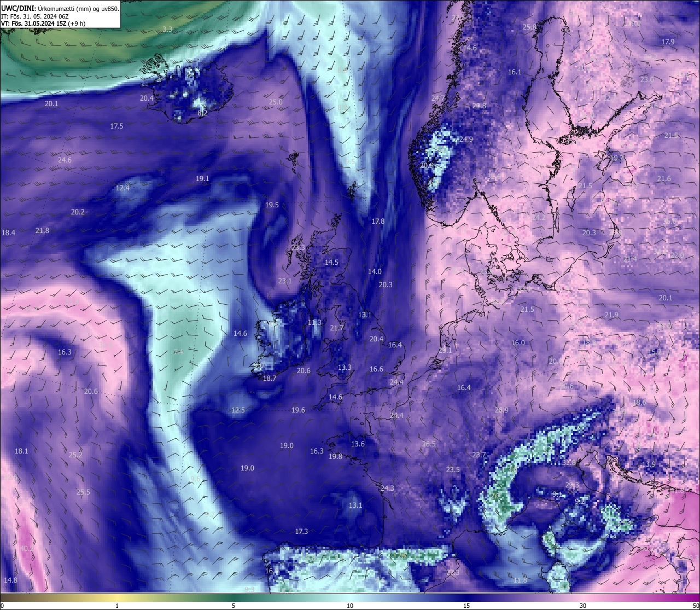This screenshot has height=610, width=700.
Task: Click the color scale tick labeled 5
Action: tap(234, 606)
